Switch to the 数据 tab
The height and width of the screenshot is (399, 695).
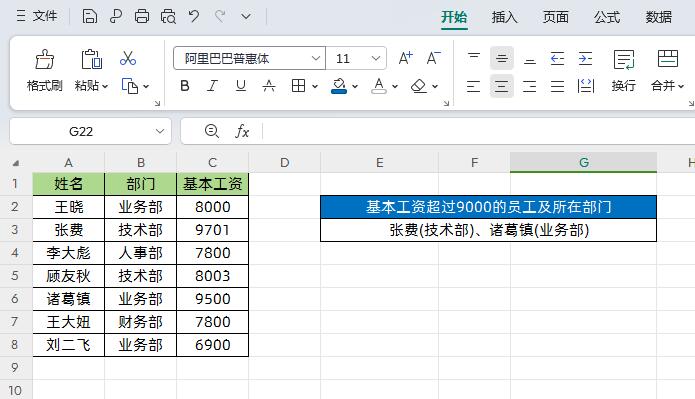[659, 17]
